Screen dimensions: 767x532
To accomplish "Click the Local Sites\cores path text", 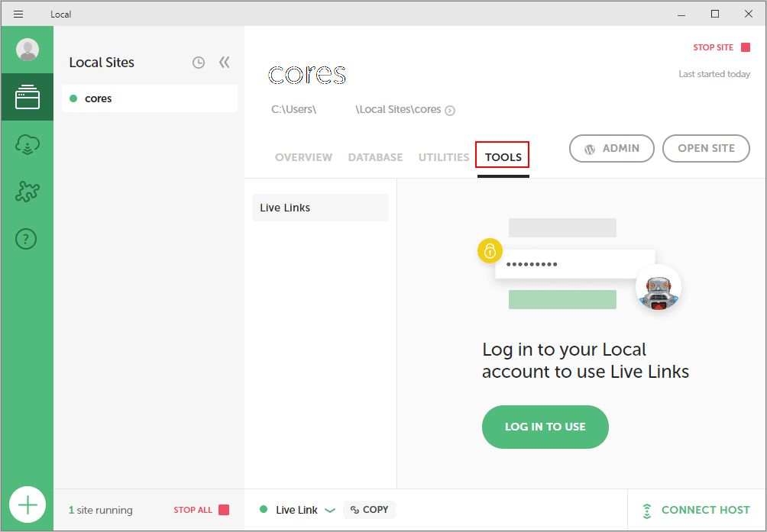I will pyautogui.click(x=398, y=109).
